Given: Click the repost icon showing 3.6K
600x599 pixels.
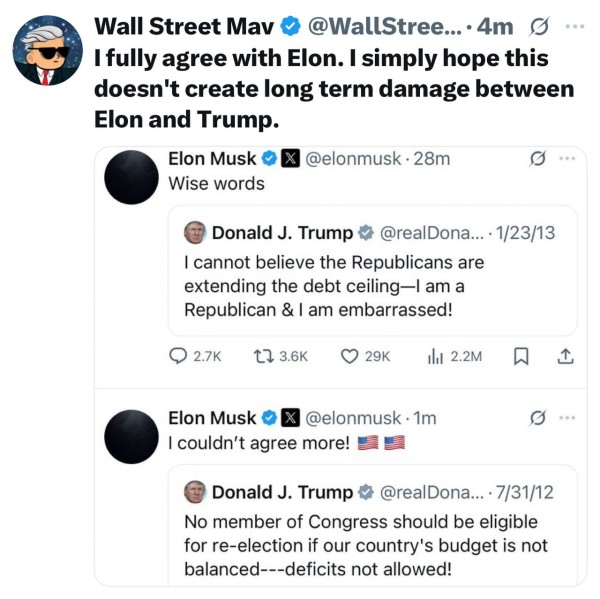Looking at the screenshot, I should click(x=263, y=355).
